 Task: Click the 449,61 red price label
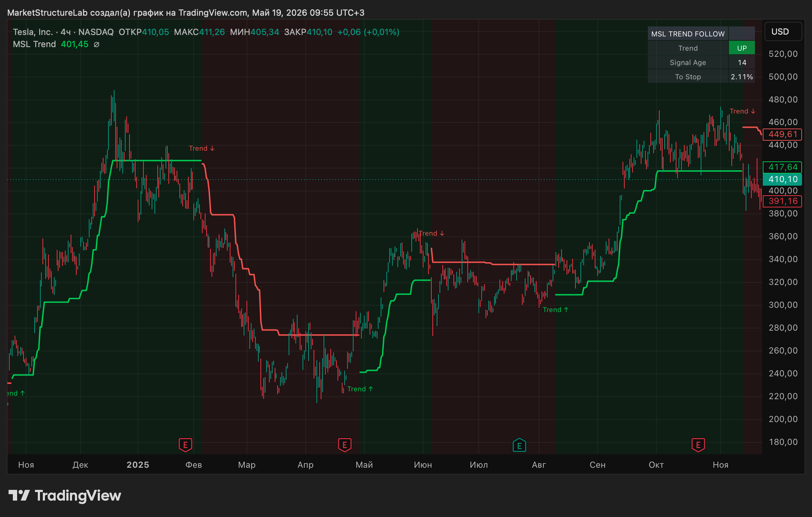click(782, 134)
